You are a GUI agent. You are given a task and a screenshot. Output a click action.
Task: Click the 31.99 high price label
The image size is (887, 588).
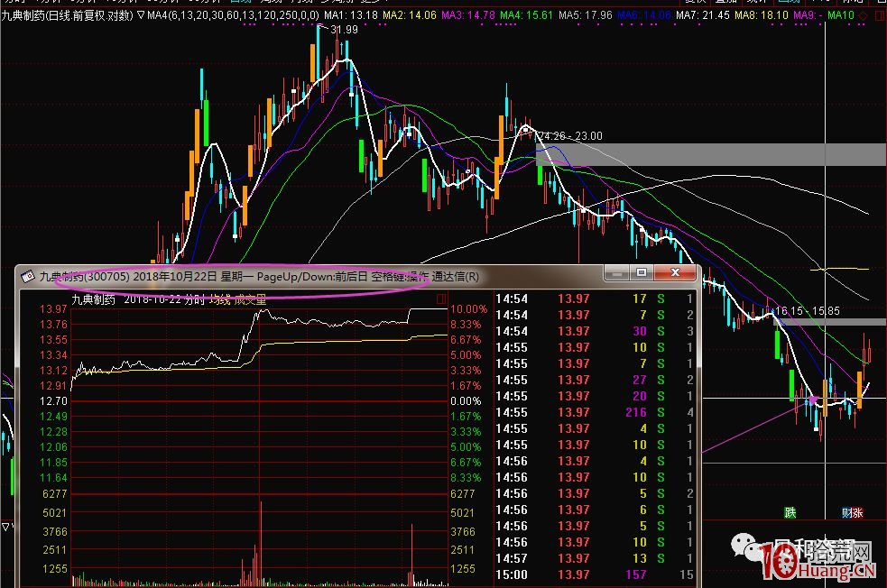344,30
